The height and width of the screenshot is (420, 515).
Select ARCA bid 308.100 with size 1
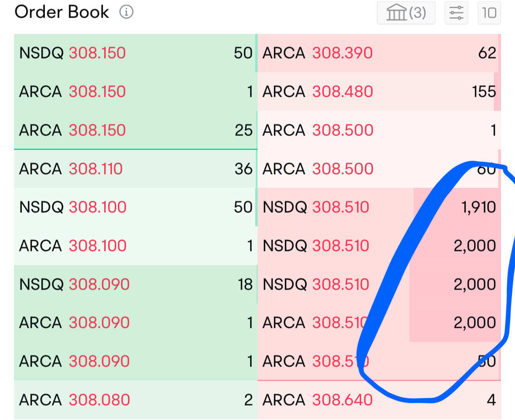click(x=135, y=246)
